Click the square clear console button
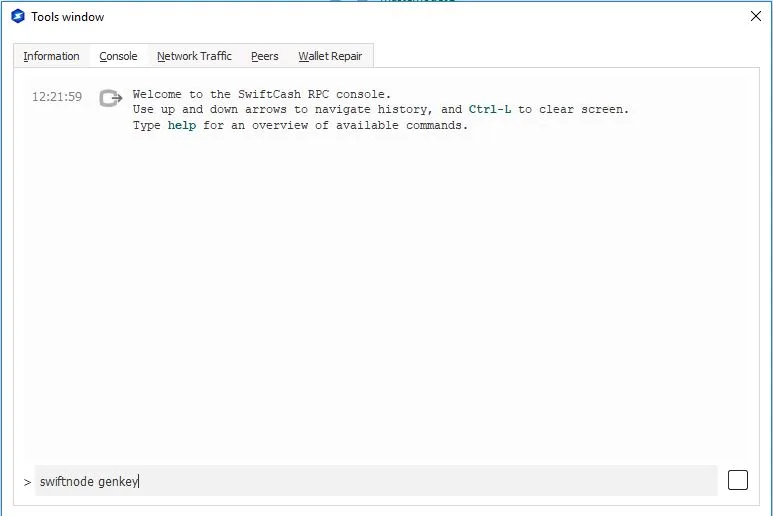Image resolution: width=773 pixels, height=516 pixels. (738, 480)
